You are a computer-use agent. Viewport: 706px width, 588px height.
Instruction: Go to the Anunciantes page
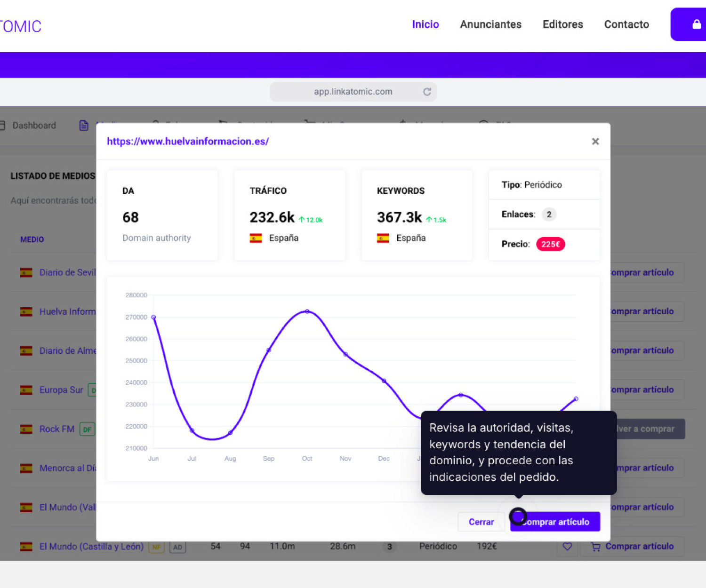coord(490,24)
